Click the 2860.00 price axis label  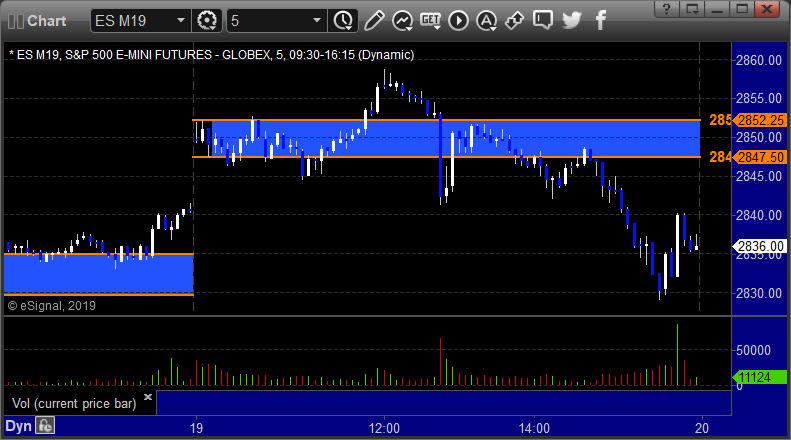[x=759, y=61]
